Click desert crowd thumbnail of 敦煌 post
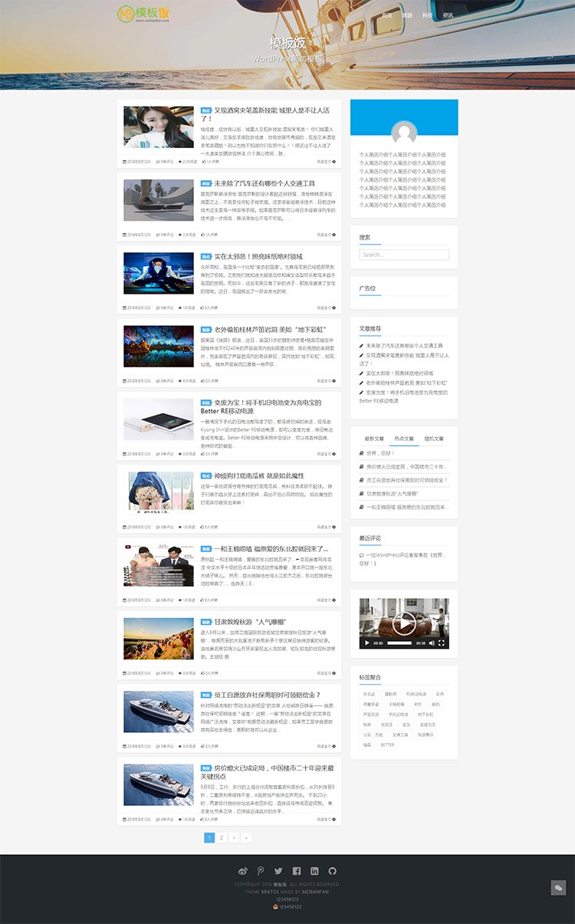This screenshot has height=924, width=575. click(159, 638)
